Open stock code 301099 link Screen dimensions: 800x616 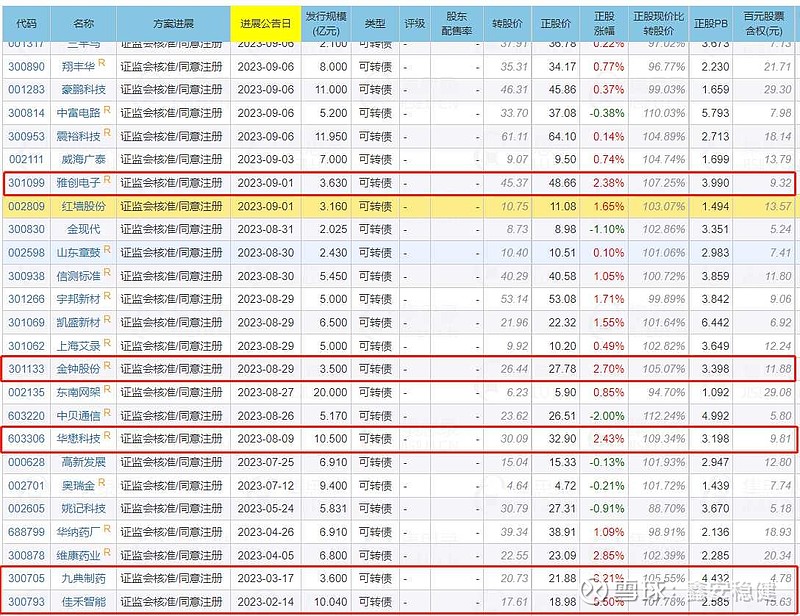[x=27, y=183]
